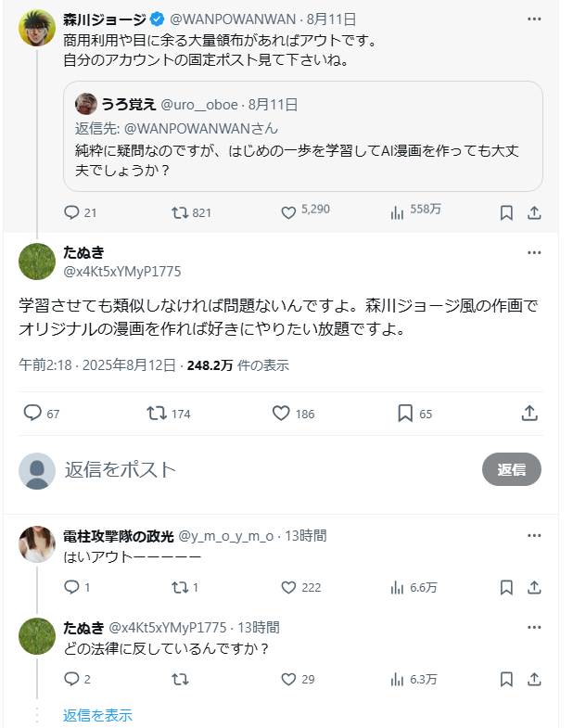Open more options on 森川ジョージ's post
The image size is (573, 728).
pos(534,19)
